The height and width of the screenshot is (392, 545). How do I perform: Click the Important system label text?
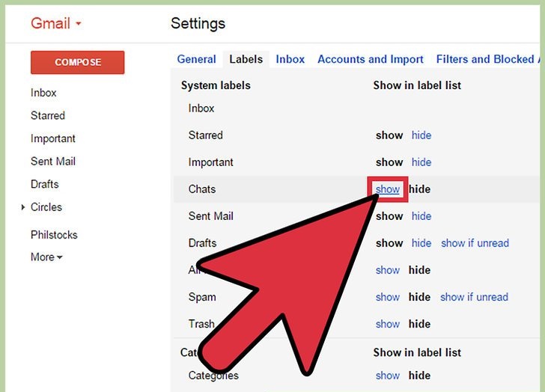[x=210, y=162]
